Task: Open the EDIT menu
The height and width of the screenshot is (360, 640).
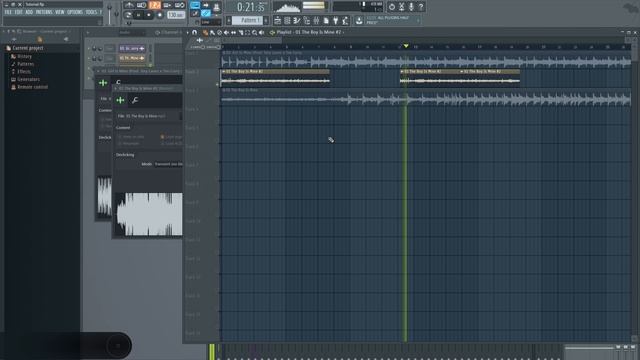Action: pyautogui.click(x=18, y=12)
